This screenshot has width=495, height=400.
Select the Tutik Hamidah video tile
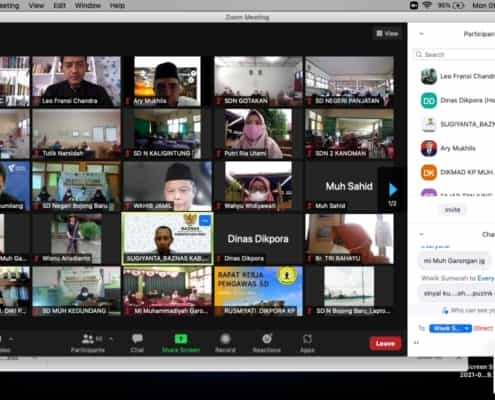coord(76,134)
